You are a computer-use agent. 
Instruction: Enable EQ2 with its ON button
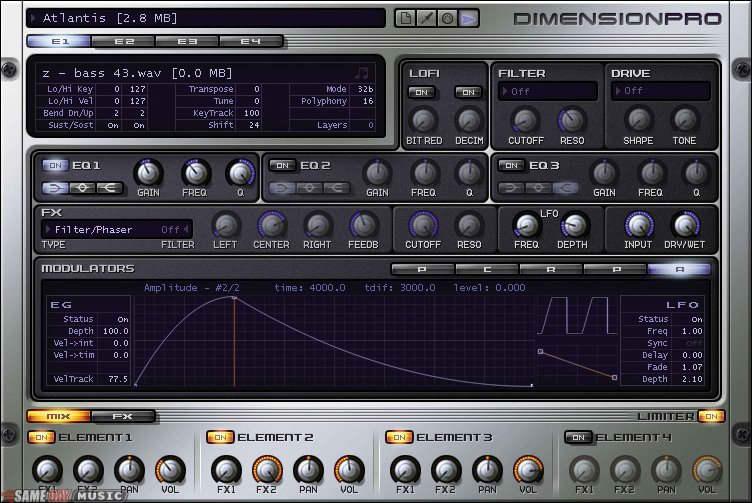(282, 165)
